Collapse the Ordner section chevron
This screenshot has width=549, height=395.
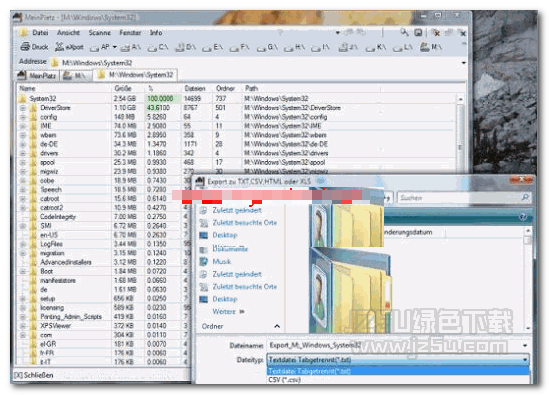[277, 326]
